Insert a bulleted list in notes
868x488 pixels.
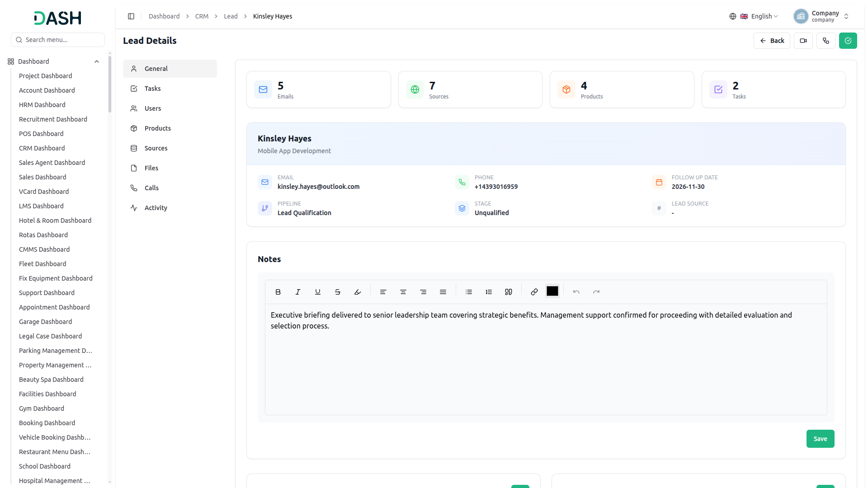pyautogui.click(x=469, y=292)
